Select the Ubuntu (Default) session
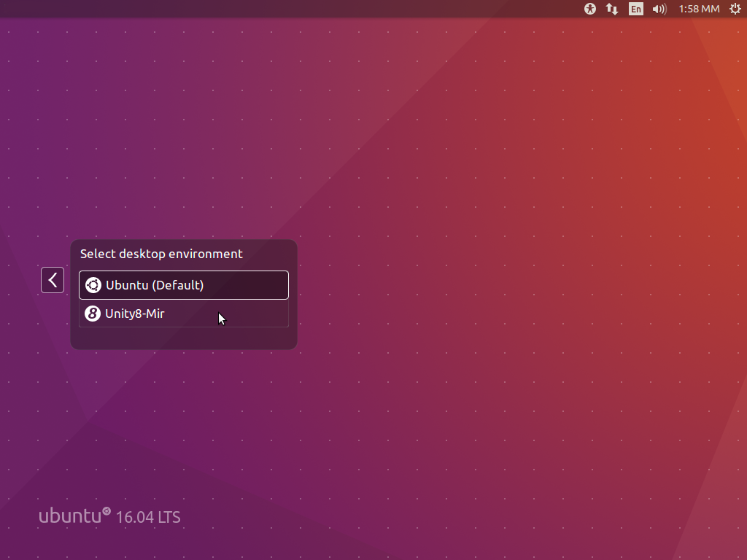The width and height of the screenshot is (747, 560). tap(184, 285)
